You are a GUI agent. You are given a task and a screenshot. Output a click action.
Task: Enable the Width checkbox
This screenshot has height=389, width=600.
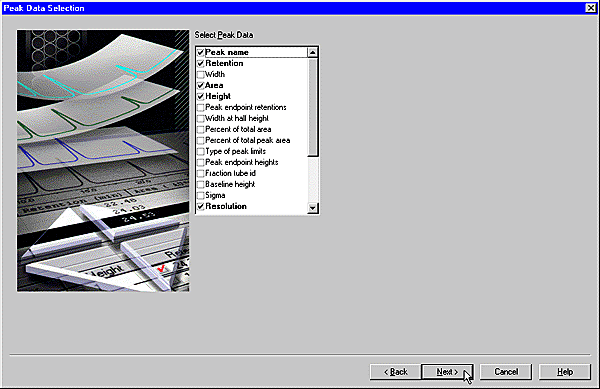coord(201,74)
